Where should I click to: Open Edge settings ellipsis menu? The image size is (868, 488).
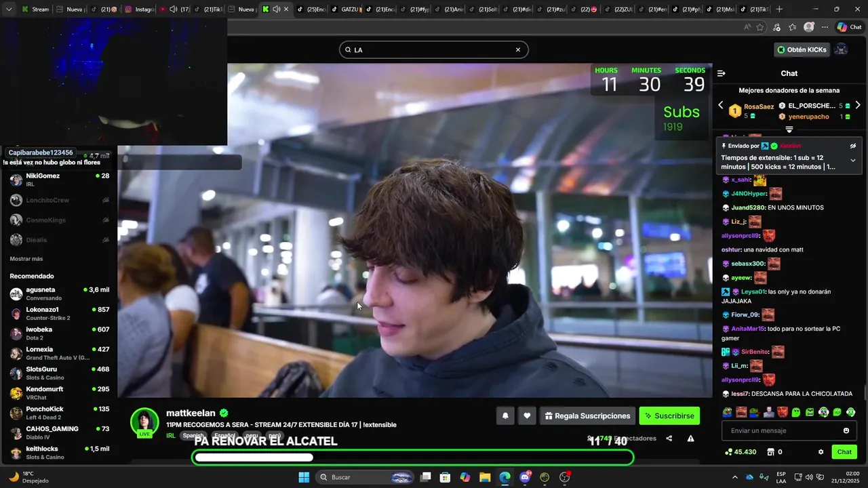click(x=825, y=27)
